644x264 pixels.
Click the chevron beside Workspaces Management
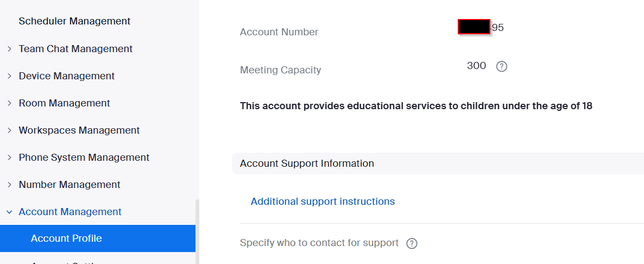9,130
